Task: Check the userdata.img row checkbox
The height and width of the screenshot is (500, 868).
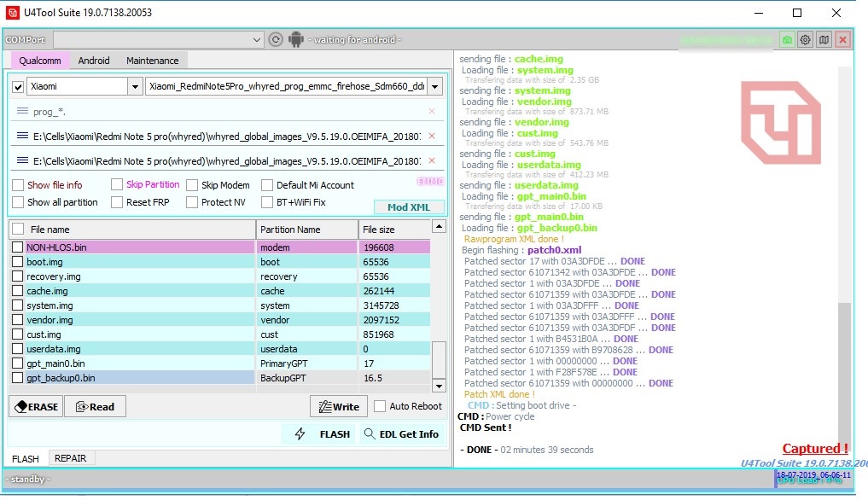Action: [x=17, y=349]
